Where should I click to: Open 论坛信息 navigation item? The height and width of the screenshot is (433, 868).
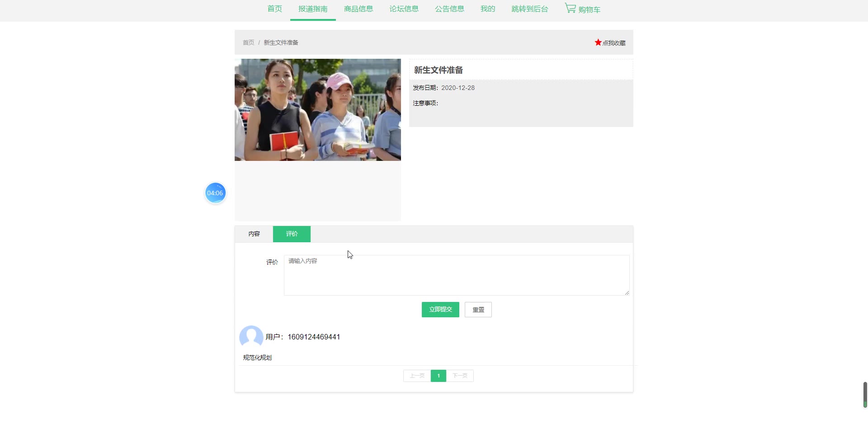pyautogui.click(x=404, y=9)
